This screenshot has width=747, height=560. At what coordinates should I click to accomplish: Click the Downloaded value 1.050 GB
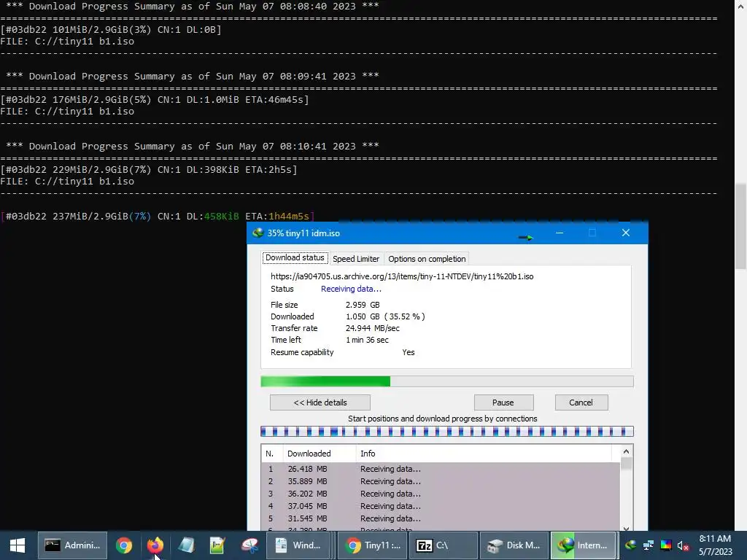pos(363,316)
